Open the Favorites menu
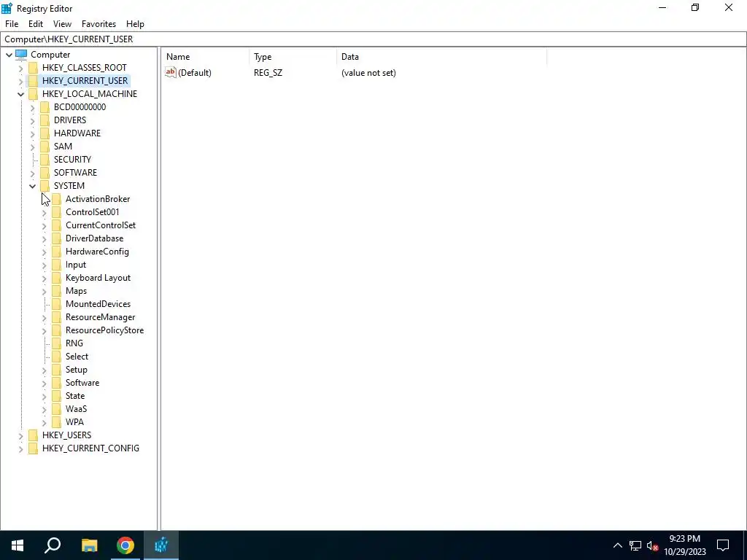747x560 pixels. point(98,24)
